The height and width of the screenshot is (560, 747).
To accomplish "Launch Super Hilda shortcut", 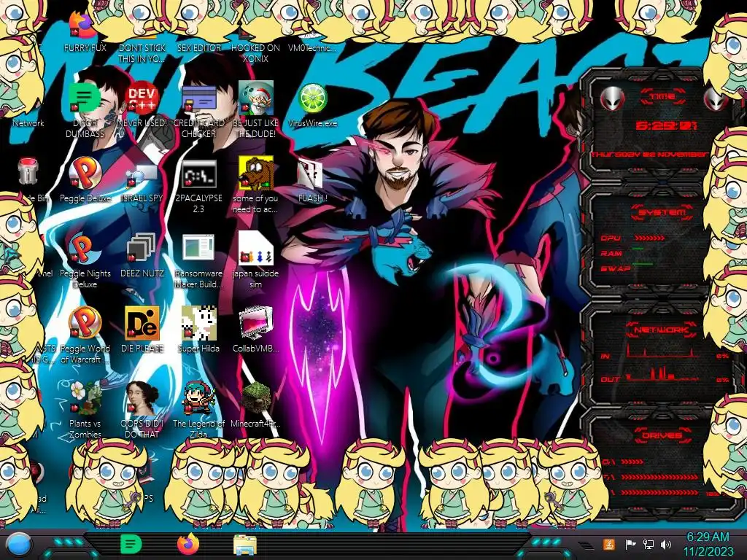I will 198,330.
